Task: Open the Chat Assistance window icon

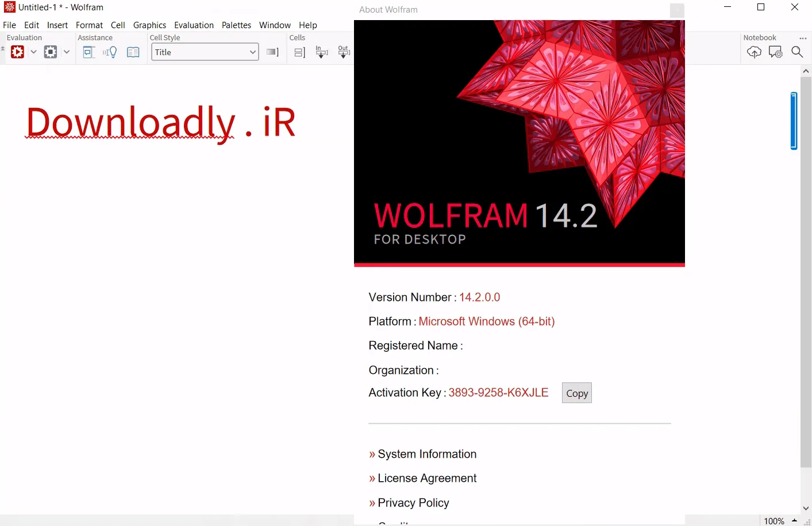Action: pos(88,52)
